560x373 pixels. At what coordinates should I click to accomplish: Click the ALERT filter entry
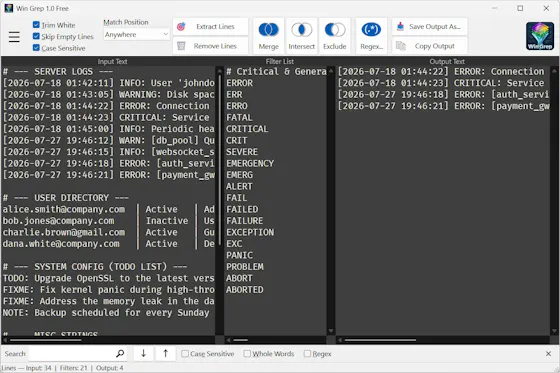[239, 186]
